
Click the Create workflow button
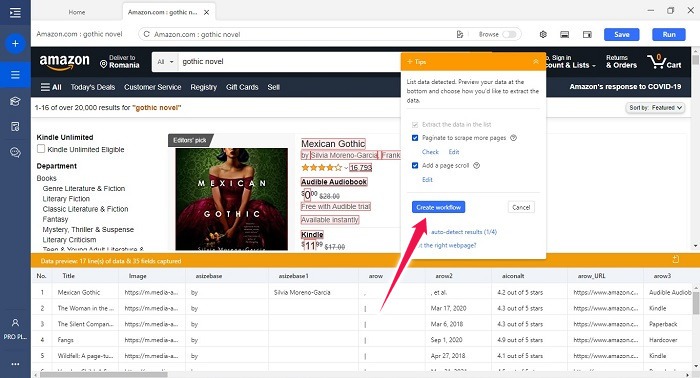click(438, 207)
